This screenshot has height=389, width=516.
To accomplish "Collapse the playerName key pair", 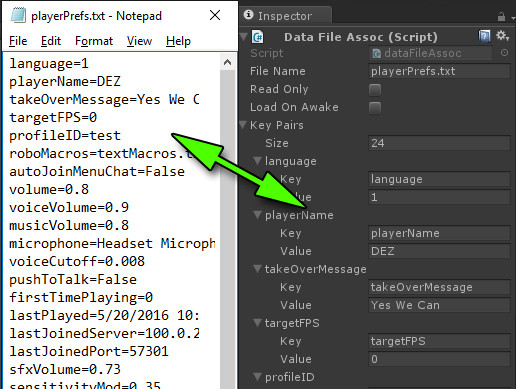I will point(257,214).
